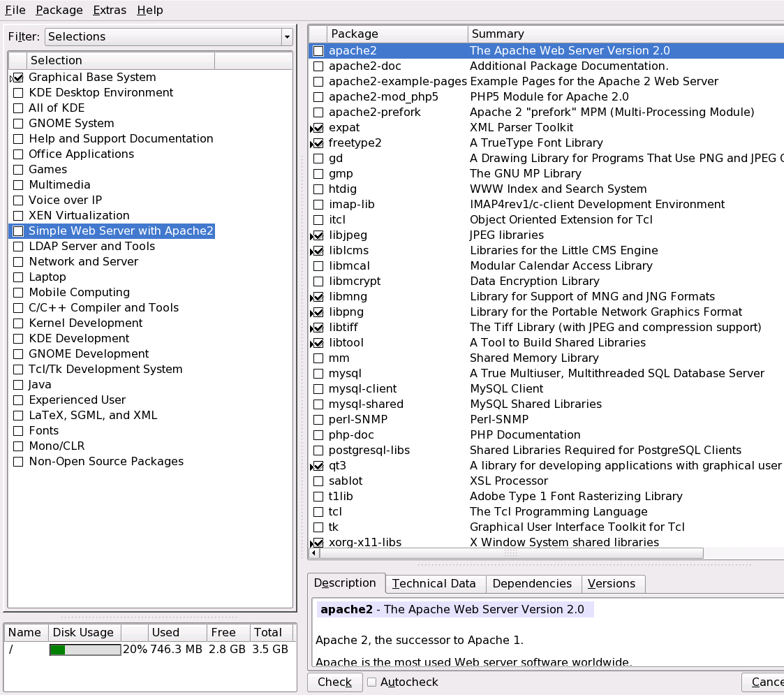
Task: Click the freetype2 package status icon
Action: pos(318,143)
